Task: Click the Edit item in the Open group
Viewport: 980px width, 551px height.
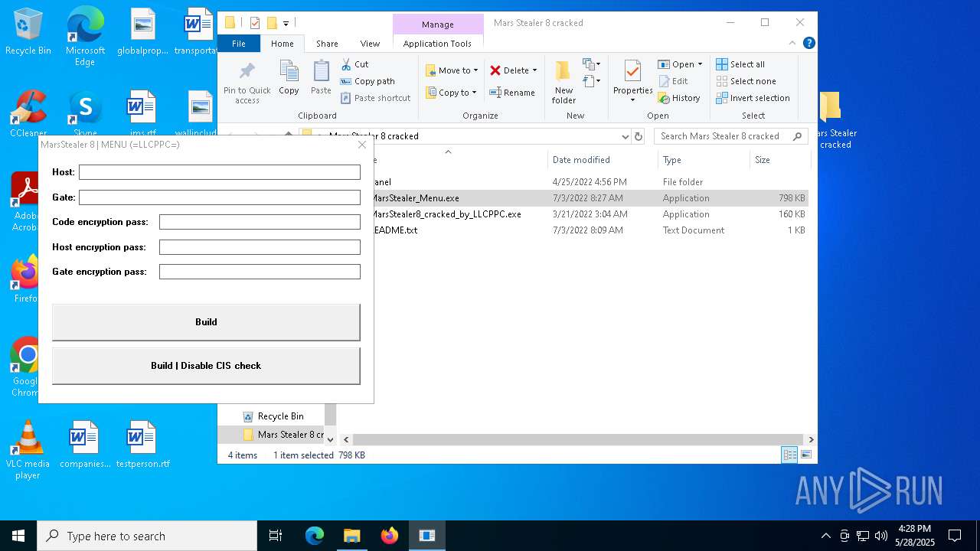Action: [672, 81]
